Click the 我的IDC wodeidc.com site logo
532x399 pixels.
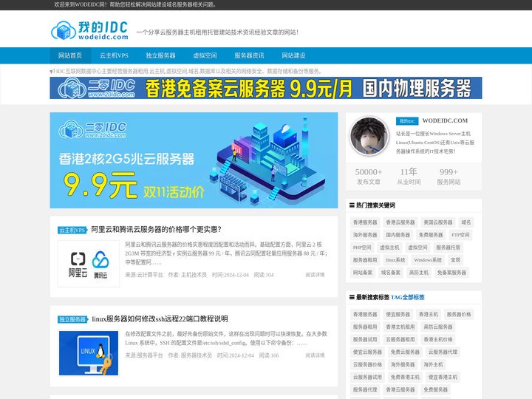pyautogui.click(x=89, y=30)
